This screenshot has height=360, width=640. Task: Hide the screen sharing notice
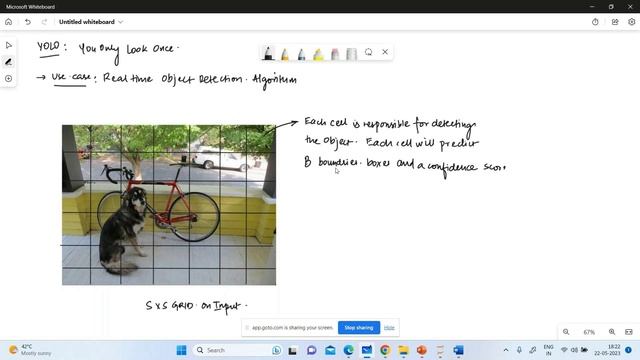389,328
